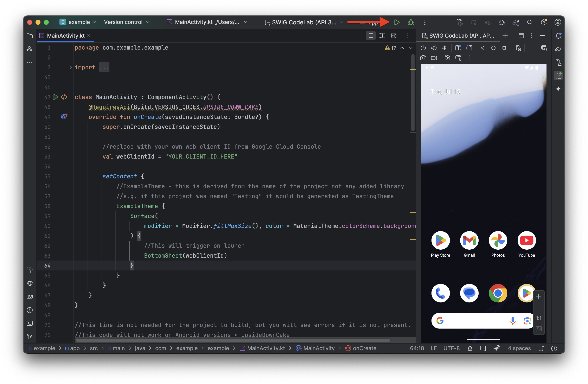
Task: Click the green Run app button
Action: (397, 22)
